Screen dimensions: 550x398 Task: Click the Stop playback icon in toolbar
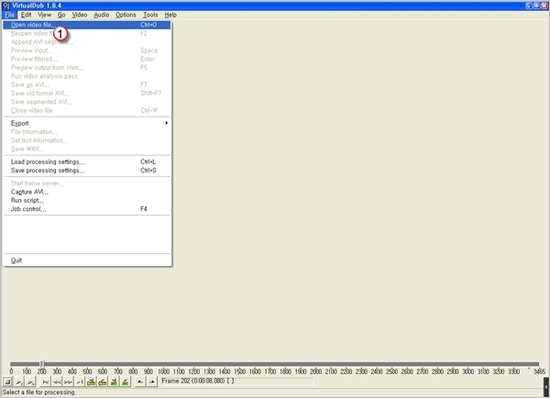(8, 382)
